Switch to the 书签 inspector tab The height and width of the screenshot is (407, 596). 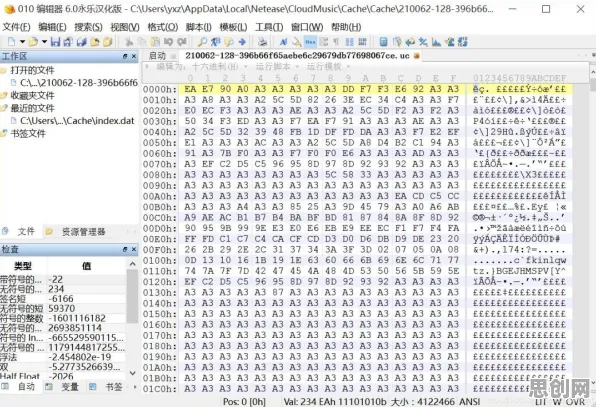[x=107, y=387]
